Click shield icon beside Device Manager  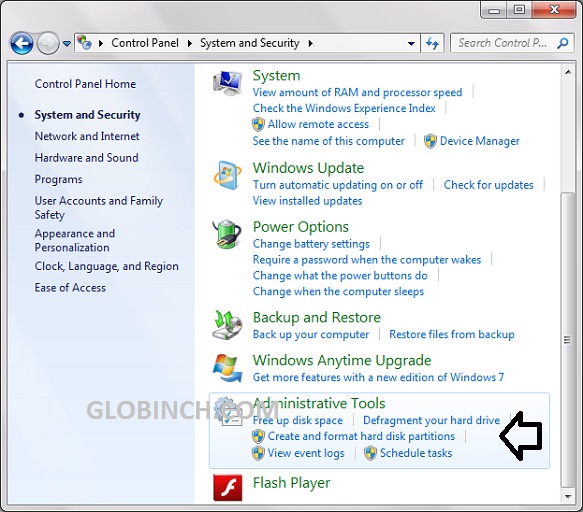(x=430, y=141)
